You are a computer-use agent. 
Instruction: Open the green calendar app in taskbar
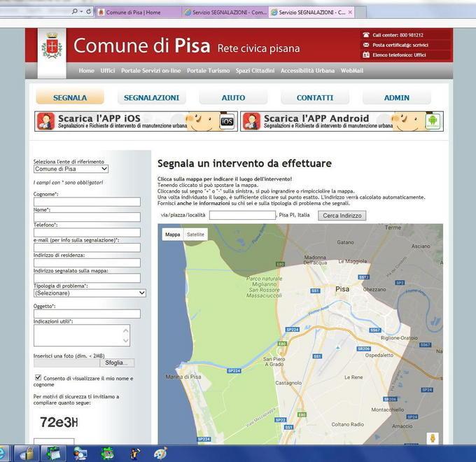[x=53, y=454]
